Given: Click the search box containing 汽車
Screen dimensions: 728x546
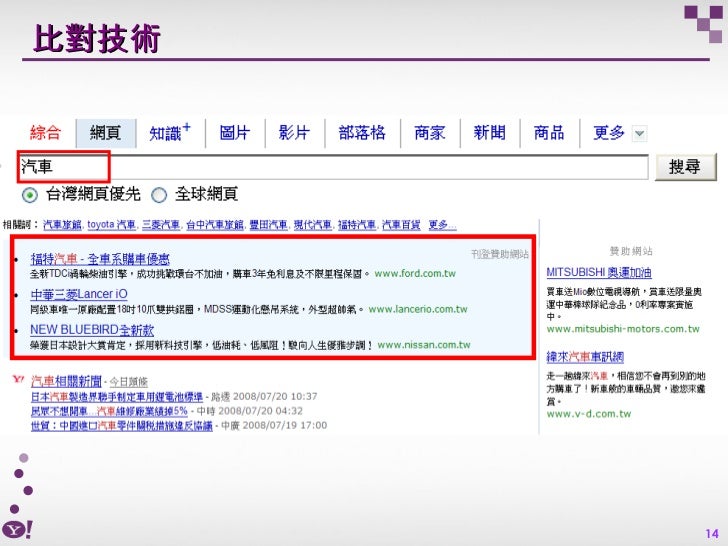Looking at the screenshot, I should tap(332, 167).
